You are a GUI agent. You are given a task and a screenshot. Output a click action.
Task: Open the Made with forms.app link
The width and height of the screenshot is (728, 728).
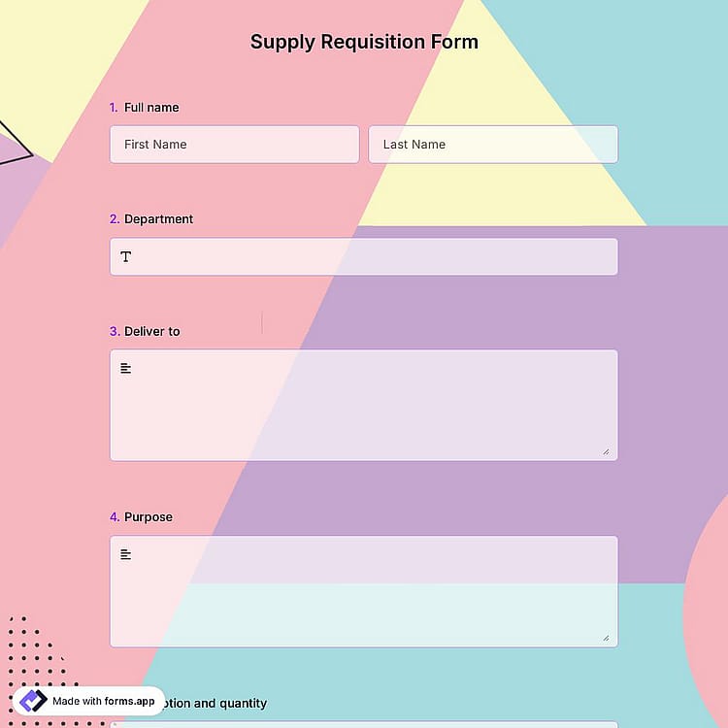click(88, 701)
